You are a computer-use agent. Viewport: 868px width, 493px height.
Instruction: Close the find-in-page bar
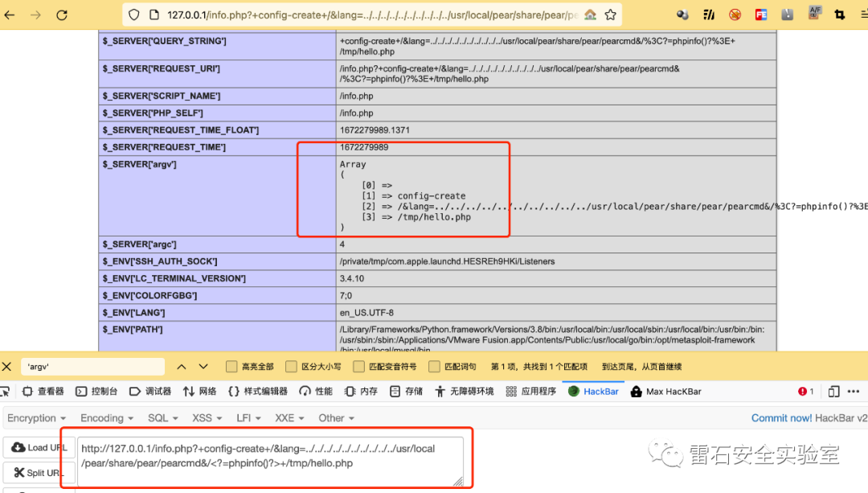[6, 367]
